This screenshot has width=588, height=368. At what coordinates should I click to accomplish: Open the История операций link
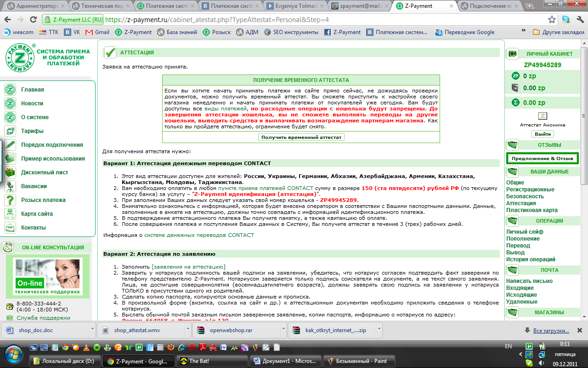tap(531, 259)
